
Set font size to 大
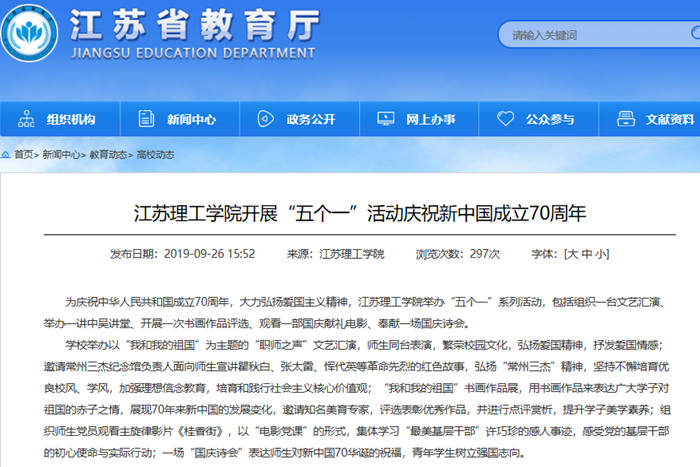574,254
